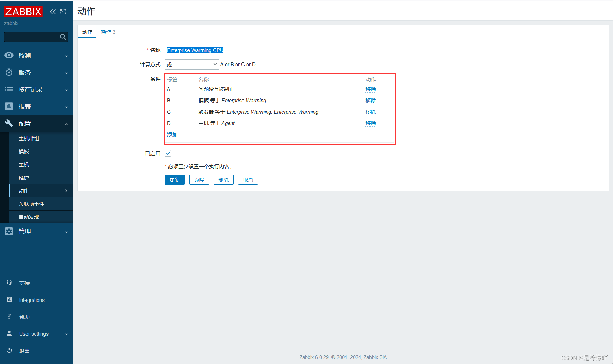Click the 帮助 menu label

tap(24, 317)
